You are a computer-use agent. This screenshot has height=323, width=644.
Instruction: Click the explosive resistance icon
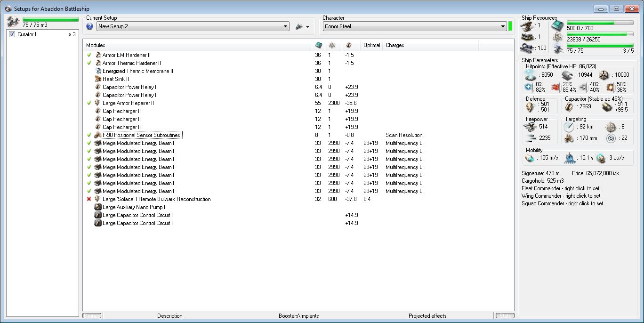click(610, 87)
